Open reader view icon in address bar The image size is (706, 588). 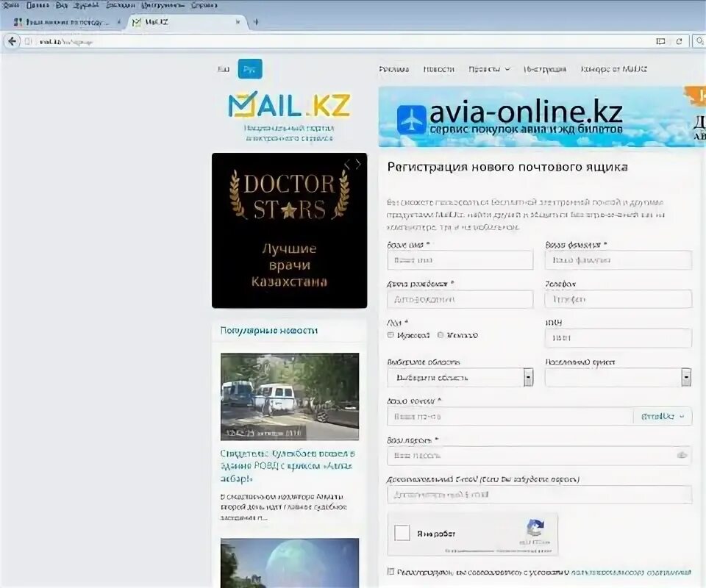(x=660, y=41)
